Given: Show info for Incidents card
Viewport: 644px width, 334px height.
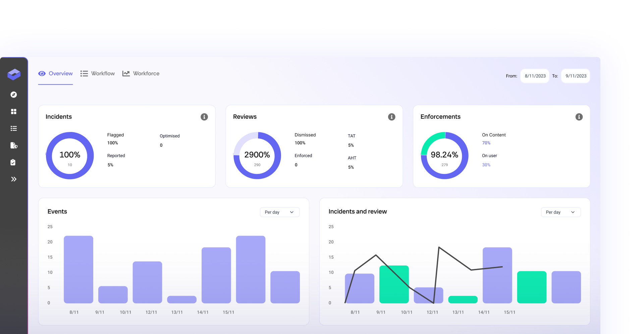Looking at the screenshot, I should pyautogui.click(x=204, y=117).
